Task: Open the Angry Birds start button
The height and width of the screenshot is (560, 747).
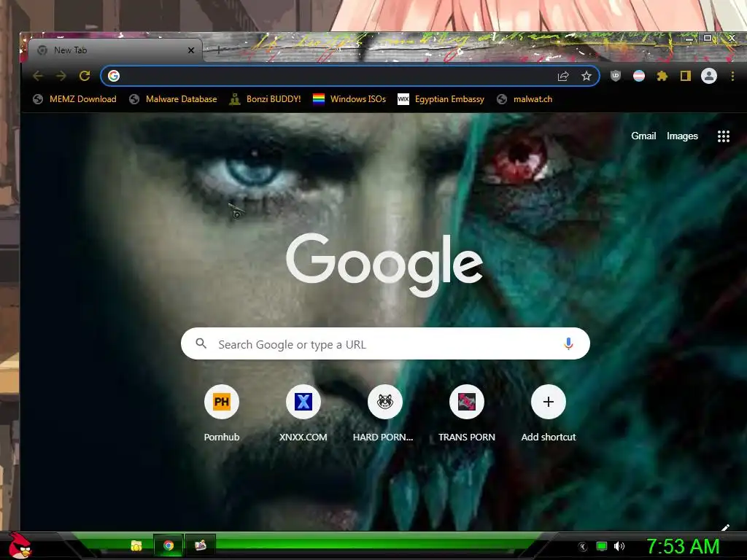Action: point(20,546)
